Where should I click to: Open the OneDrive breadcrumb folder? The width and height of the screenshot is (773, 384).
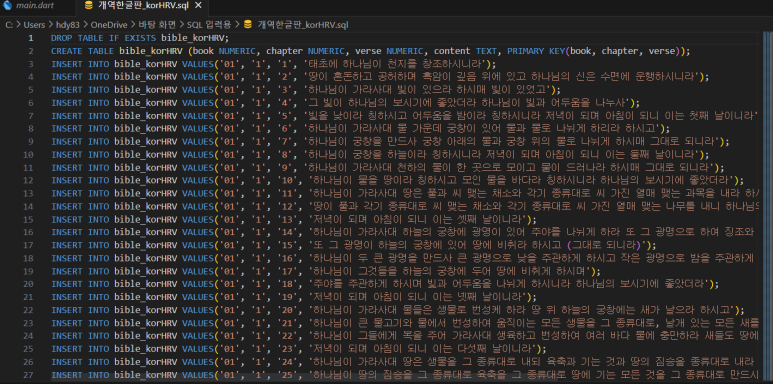pyautogui.click(x=108, y=24)
